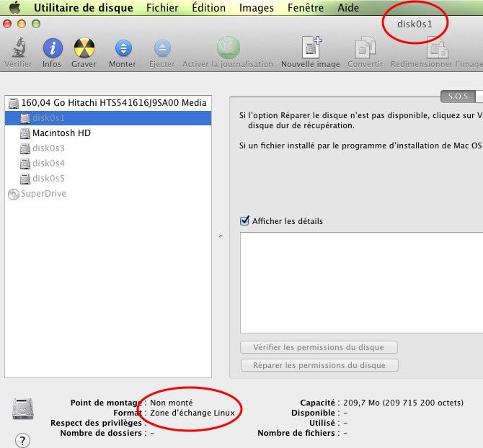The height and width of the screenshot is (448, 483).
Task: Open the Infos inspector icon
Action: coord(52,49)
